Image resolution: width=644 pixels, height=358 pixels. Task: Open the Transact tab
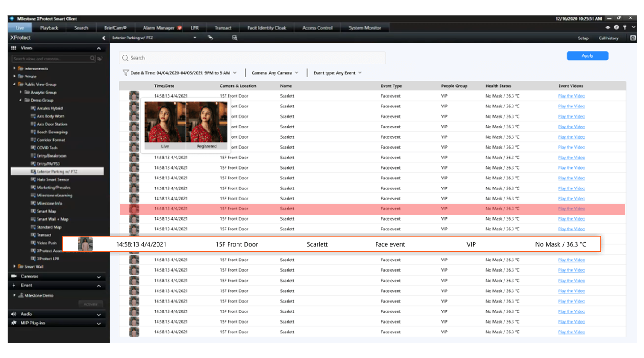[x=223, y=28]
